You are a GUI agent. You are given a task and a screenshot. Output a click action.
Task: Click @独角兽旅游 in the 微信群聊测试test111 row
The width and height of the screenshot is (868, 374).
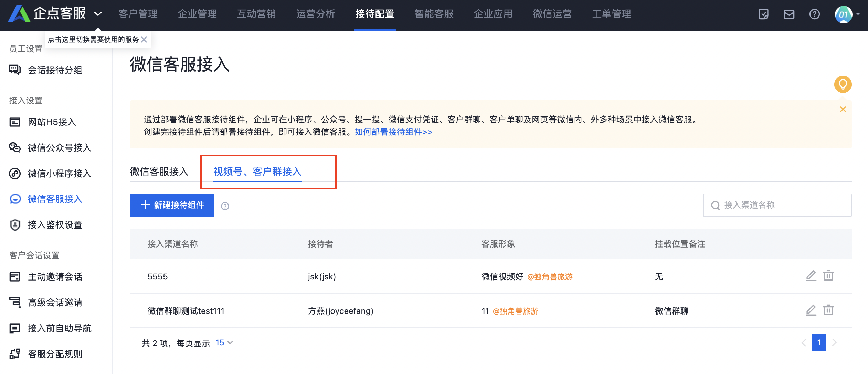point(515,311)
